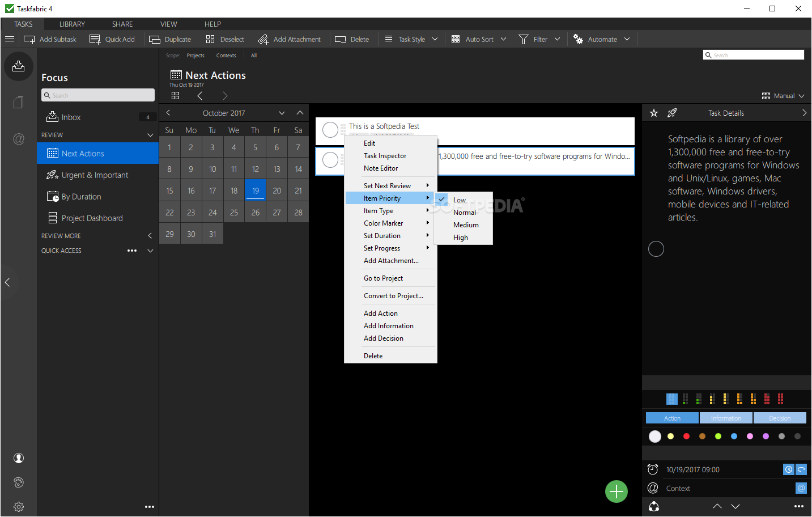Screen dimensions: 812x517
Task: Open the Task Style dropdown
Action: [x=411, y=39]
